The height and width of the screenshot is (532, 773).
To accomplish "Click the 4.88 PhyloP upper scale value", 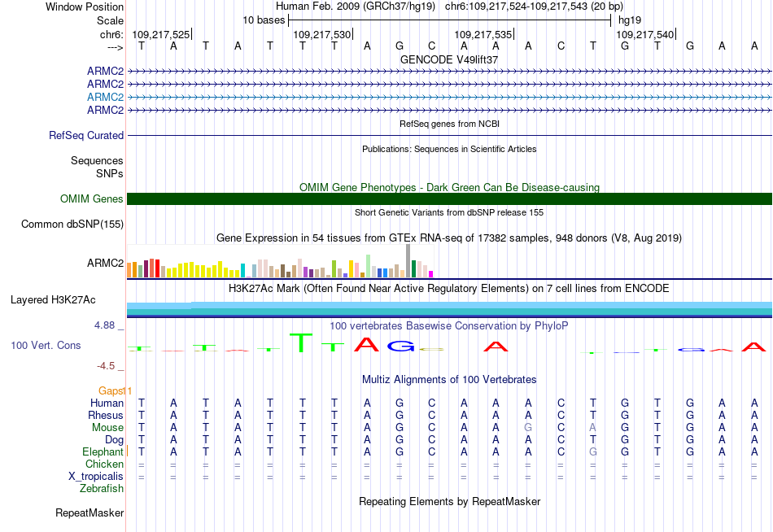I will click(x=104, y=325).
